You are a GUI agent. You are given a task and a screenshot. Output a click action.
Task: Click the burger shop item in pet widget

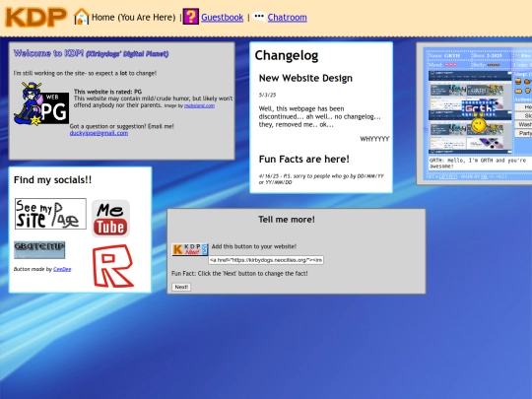pos(518,82)
